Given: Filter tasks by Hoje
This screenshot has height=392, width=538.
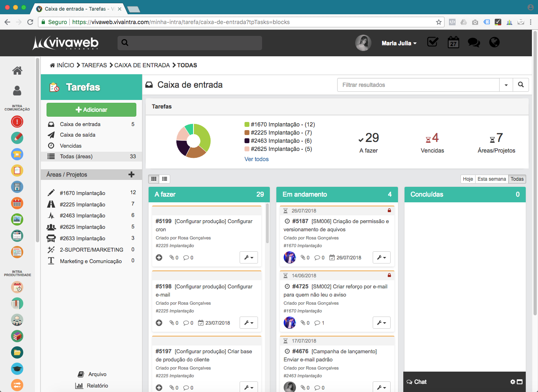Looking at the screenshot, I should pos(468,179).
